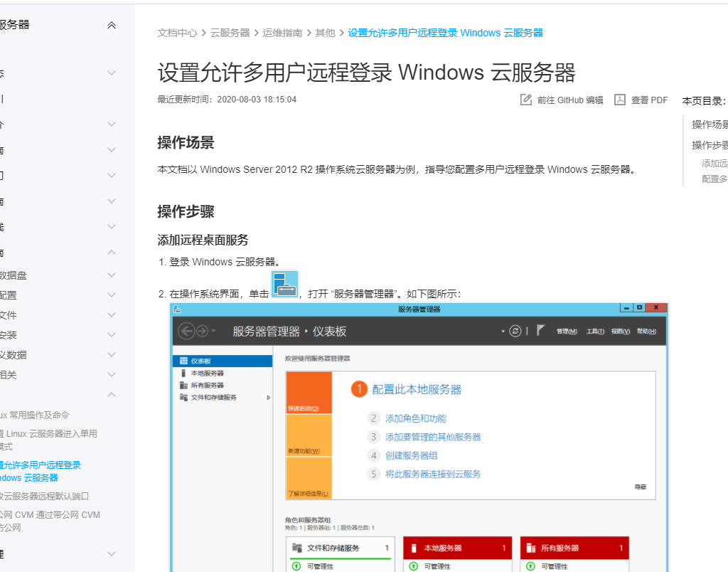Viewport: 728px width, 572px height.
Task: Open the 工具(T) menu in Server Manager
Action: point(596,332)
